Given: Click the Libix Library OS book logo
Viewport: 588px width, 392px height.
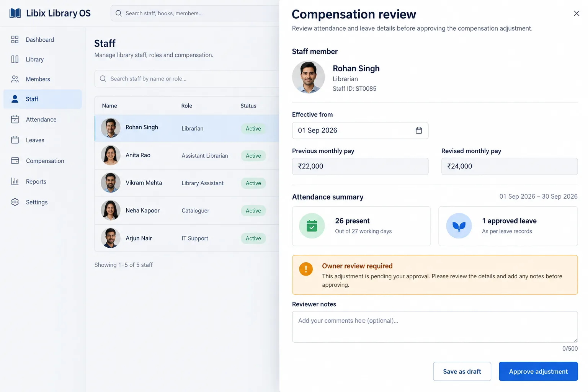Looking at the screenshot, I should (15, 13).
